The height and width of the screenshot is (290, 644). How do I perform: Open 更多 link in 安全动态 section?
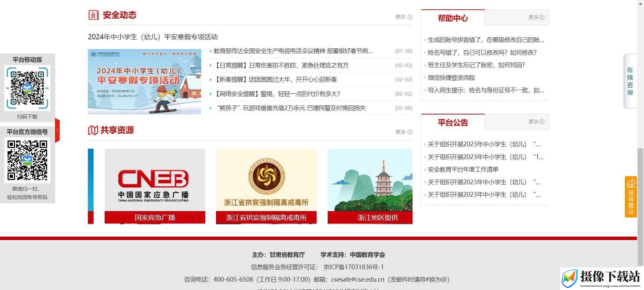[404, 17]
